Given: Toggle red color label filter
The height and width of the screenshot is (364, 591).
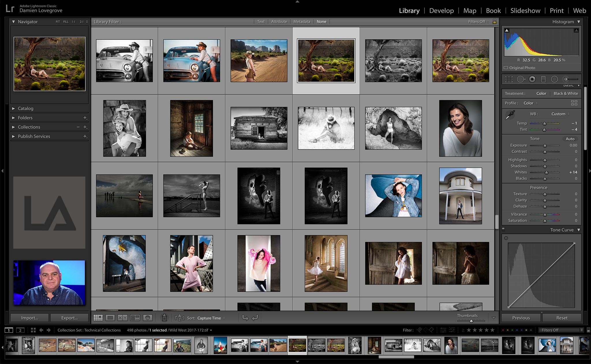Looking at the screenshot, I should click(x=503, y=330).
